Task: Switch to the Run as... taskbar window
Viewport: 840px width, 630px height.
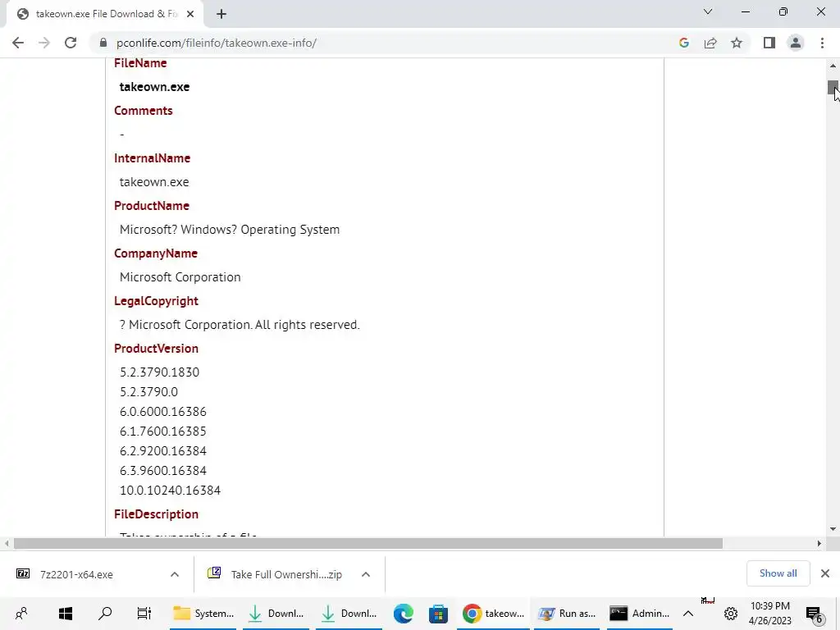Action: pos(567,614)
